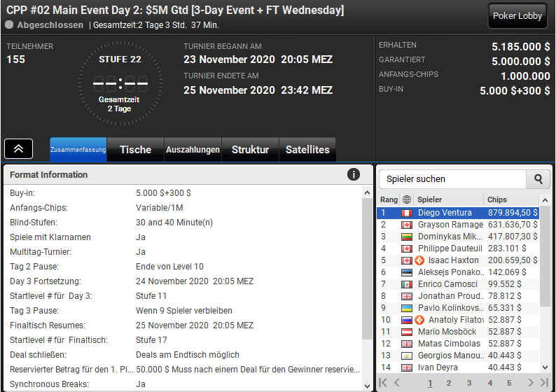Open the Satellites tab
The image size is (556, 392).
[x=307, y=150]
